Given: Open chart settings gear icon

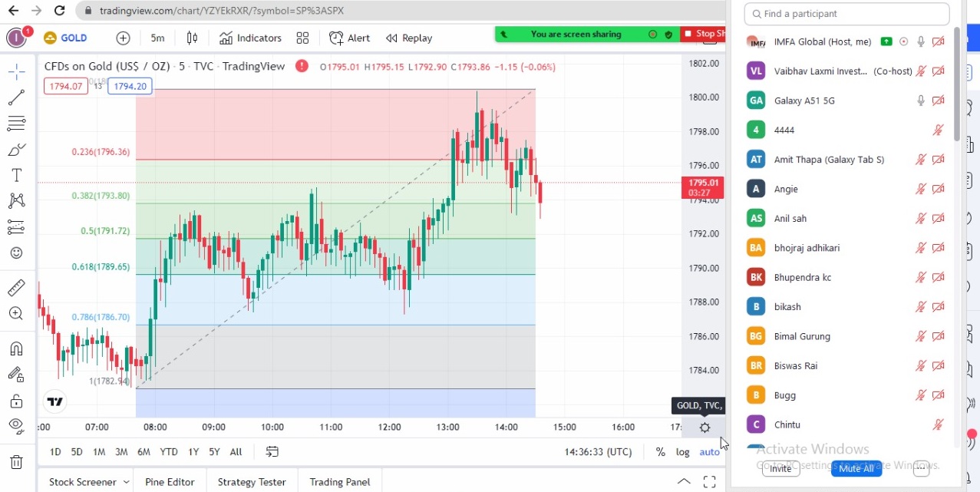Looking at the screenshot, I should (704, 428).
